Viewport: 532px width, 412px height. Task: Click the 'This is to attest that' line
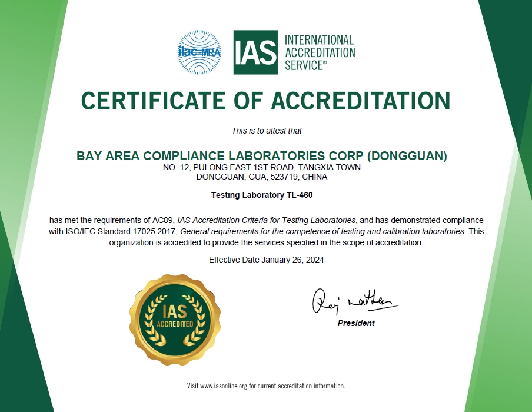[267, 131]
